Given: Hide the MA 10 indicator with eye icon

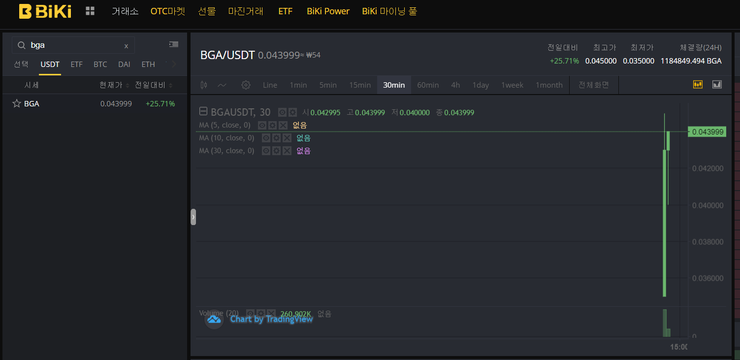Looking at the screenshot, I should point(266,138).
